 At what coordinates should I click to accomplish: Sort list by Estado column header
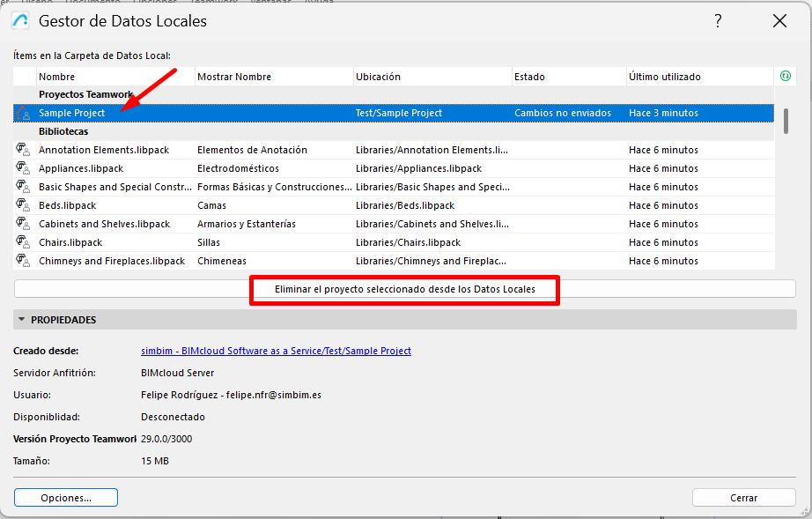[x=569, y=77]
